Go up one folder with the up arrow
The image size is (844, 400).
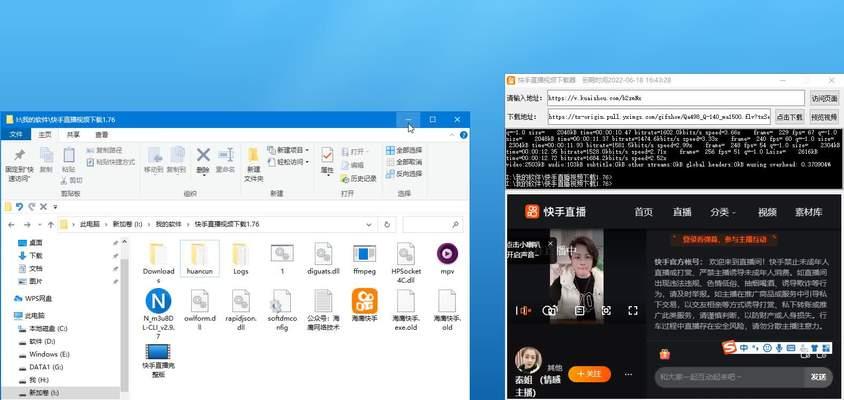click(x=51, y=224)
